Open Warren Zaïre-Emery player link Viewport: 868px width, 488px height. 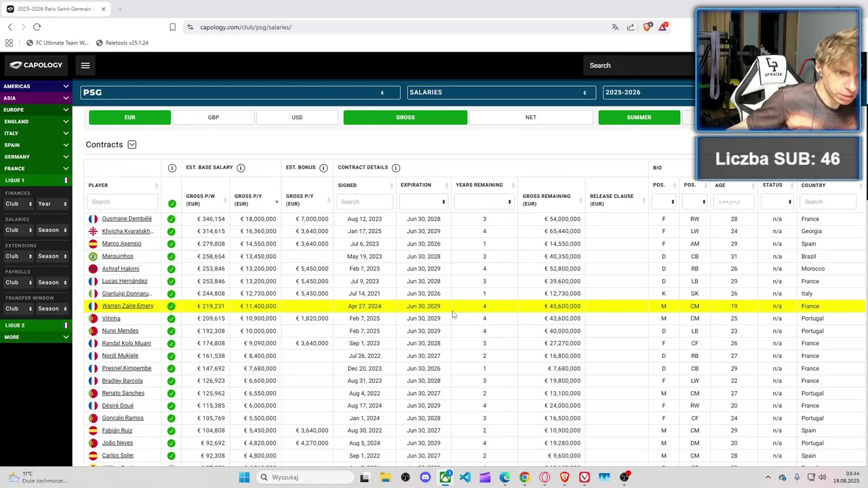point(127,306)
